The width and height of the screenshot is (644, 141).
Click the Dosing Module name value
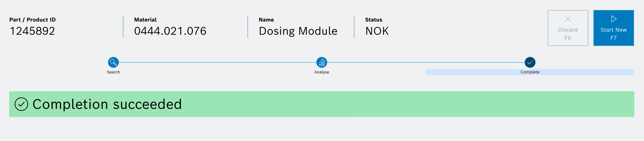click(298, 31)
